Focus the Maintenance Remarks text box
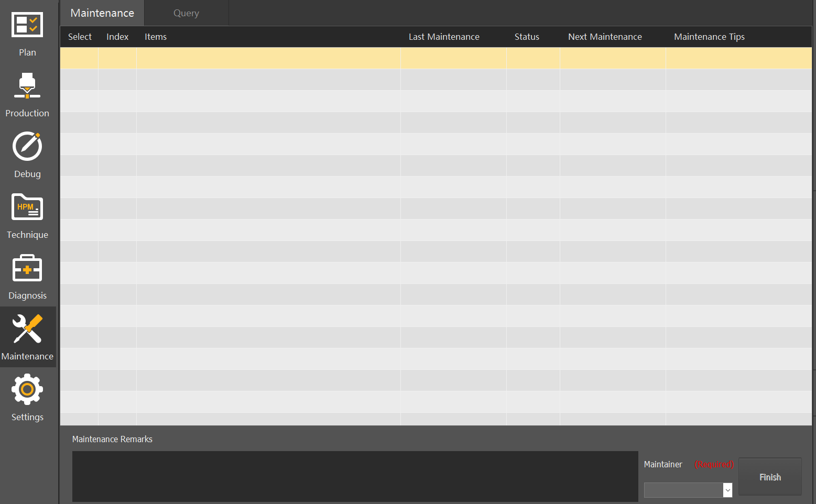 [355, 476]
